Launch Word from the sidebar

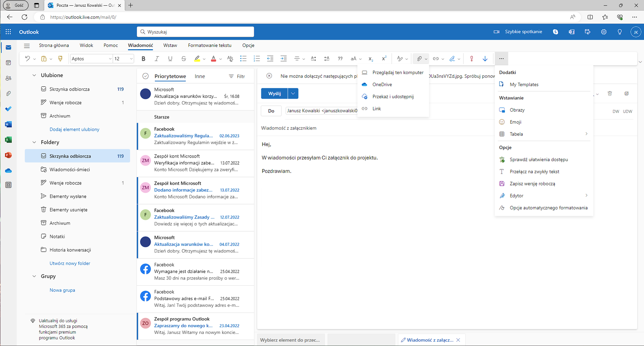pos(8,124)
